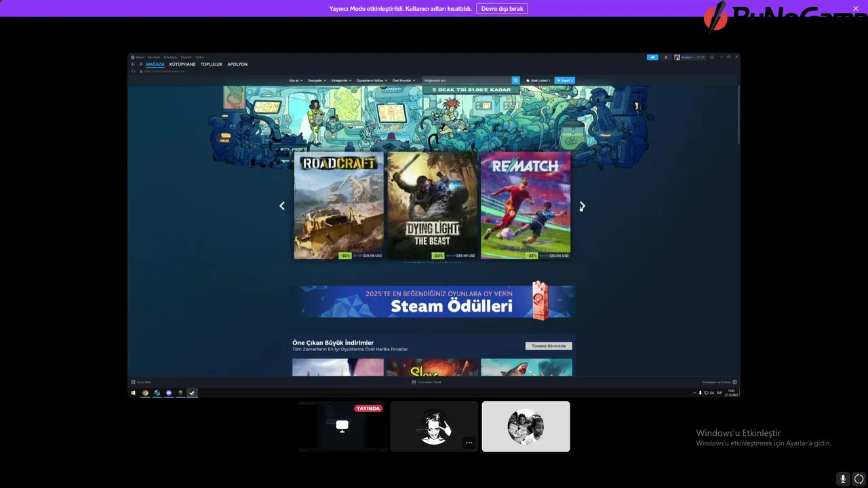Click the Tümünü Görüntüle button
The image size is (868, 488).
pyautogui.click(x=549, y=346)
